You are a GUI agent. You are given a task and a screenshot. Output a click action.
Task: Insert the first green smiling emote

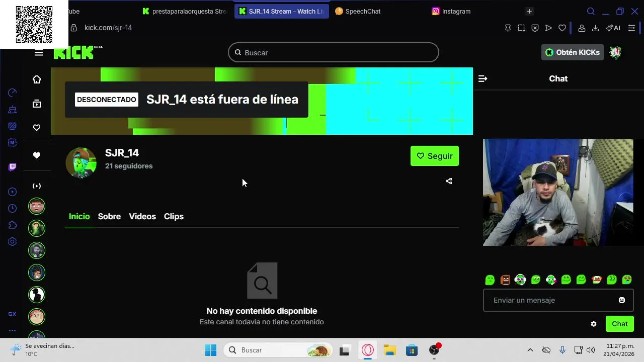point(490,280)
